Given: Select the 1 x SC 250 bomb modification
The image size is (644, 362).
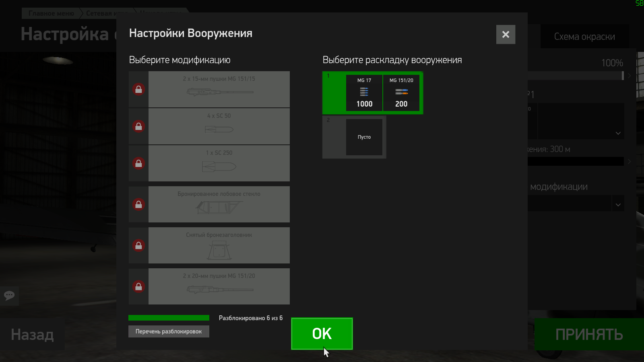Looking at the screenshot, I should click(x=219, y=163).
